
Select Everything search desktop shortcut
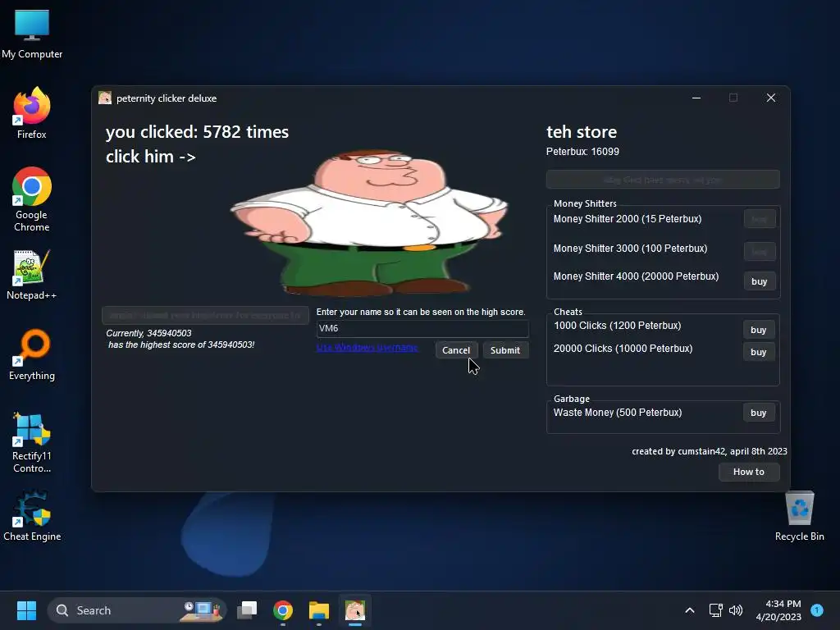32,354
